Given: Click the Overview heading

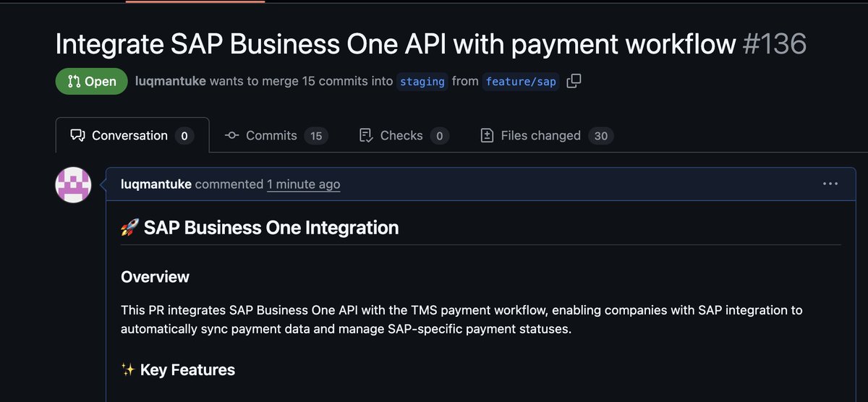Looking at the screenshot, I should (155, 277).
